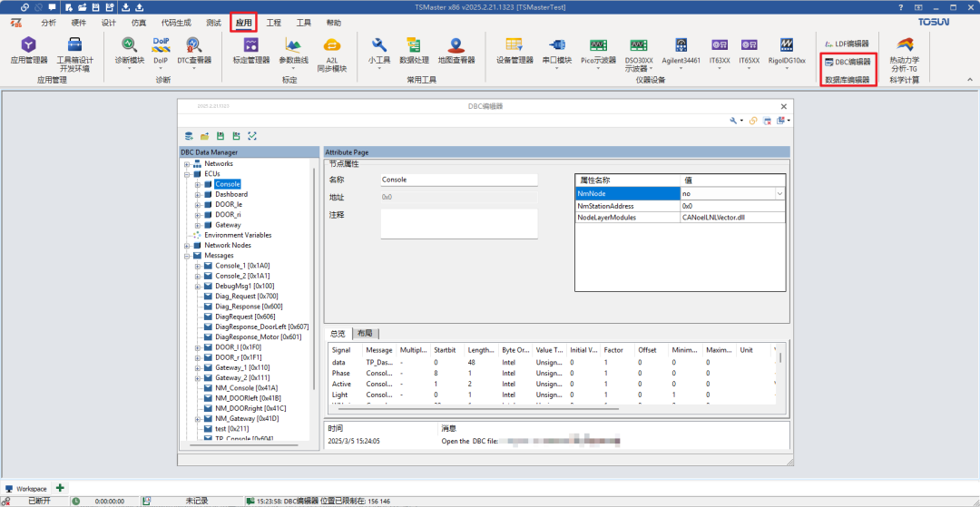Click the chain link icon in DBC editor header
Image resolution: width=980 pixels, height=507 pixels.
tap(753, 121)
